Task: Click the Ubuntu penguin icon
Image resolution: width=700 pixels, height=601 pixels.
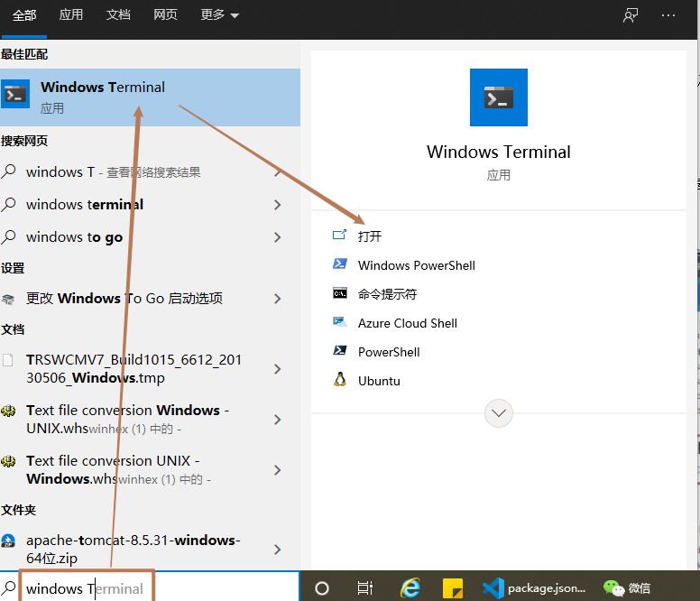Action: click(x=340, y=380)
